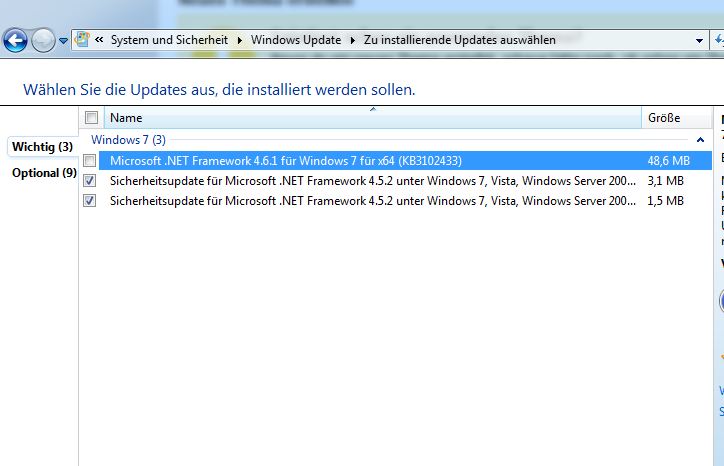Screen dimensions: 724x466
Task: Uncheck the 3,1 MB Sicherheitsupdate checkbox
Action: click(x=90, y=181)
